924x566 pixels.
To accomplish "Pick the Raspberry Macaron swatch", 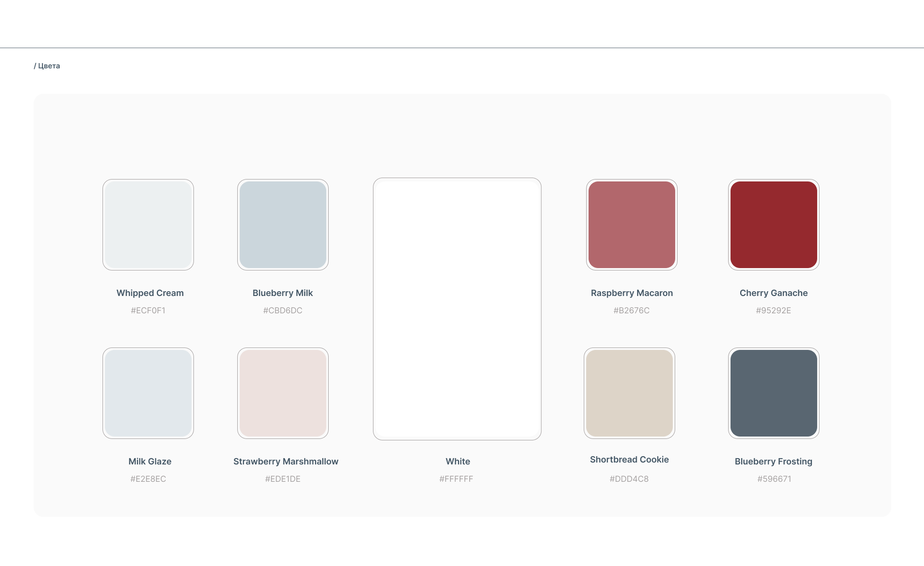I will click(632, 225).
